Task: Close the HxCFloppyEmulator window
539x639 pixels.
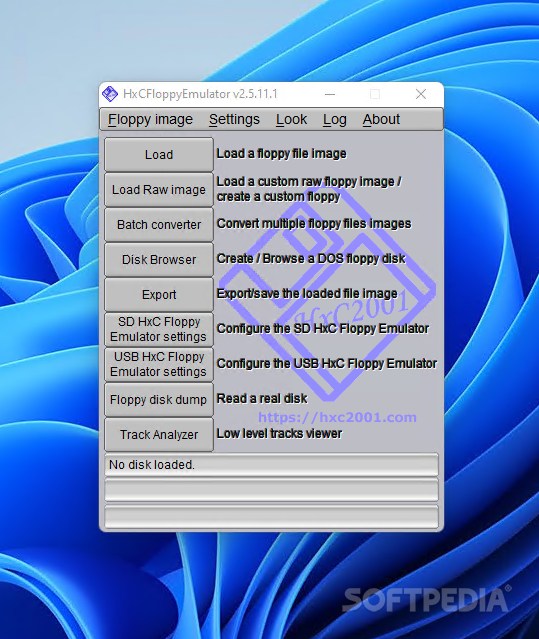Action: coord(421,94)
